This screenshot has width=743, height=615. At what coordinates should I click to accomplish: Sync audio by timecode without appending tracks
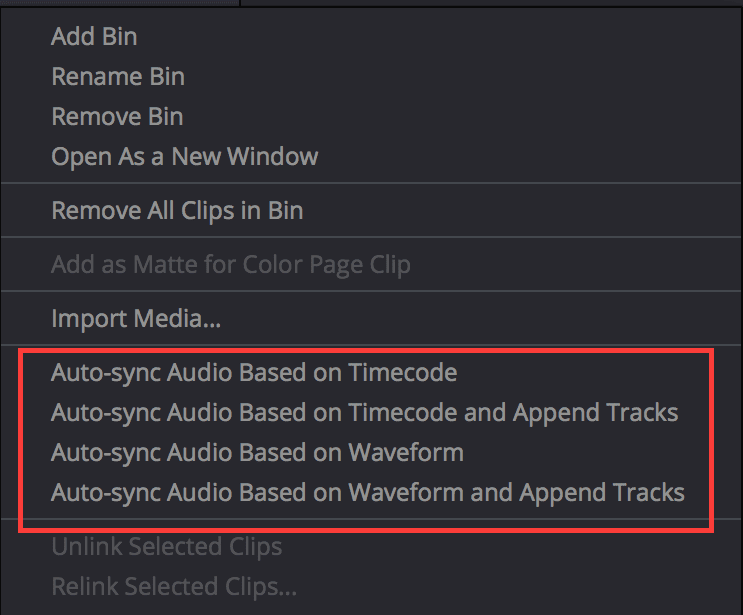point(254,373)
